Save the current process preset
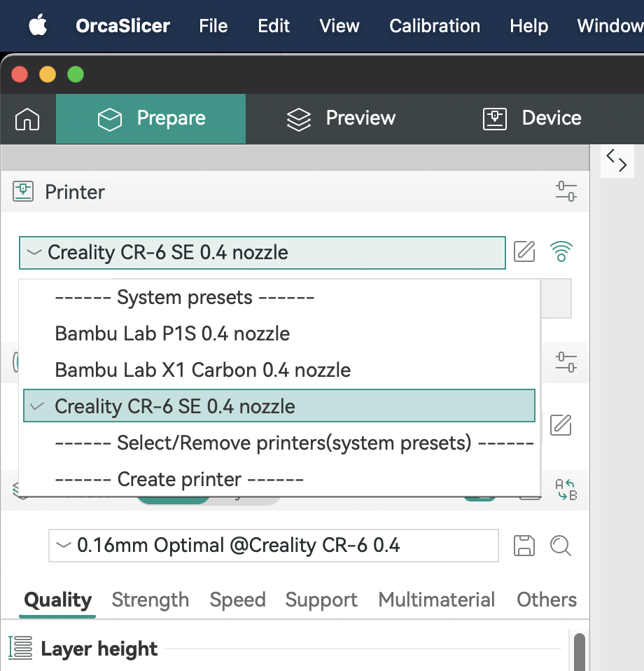The image size is (644, 671). (x=524, y=546)
